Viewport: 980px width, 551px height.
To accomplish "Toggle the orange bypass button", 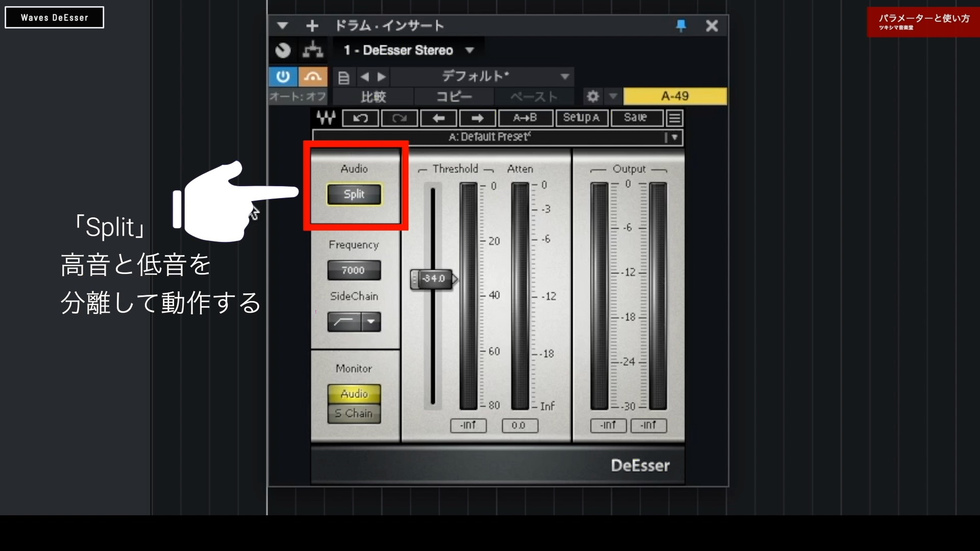I will pyautogui.click(x=313, y=77).
